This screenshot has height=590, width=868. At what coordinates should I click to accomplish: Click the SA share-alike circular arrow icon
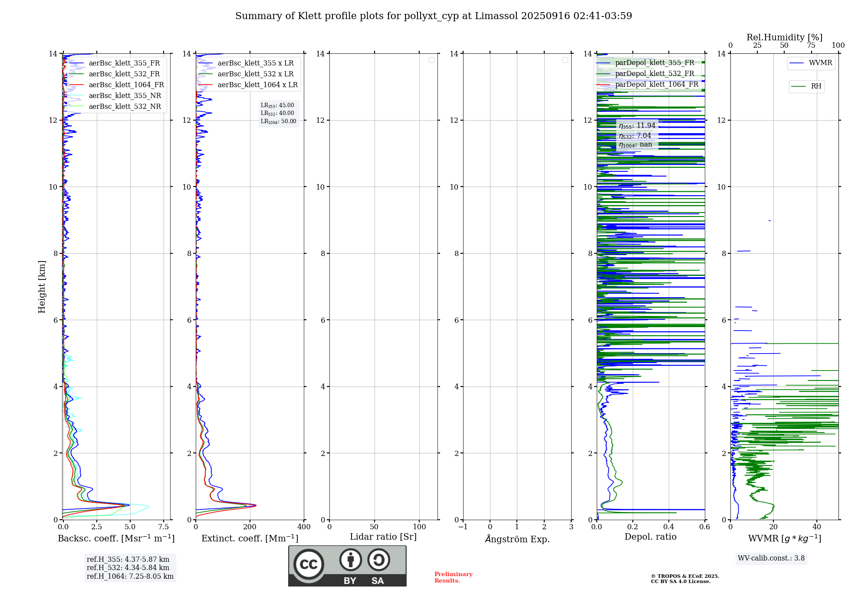coord(378,560)
